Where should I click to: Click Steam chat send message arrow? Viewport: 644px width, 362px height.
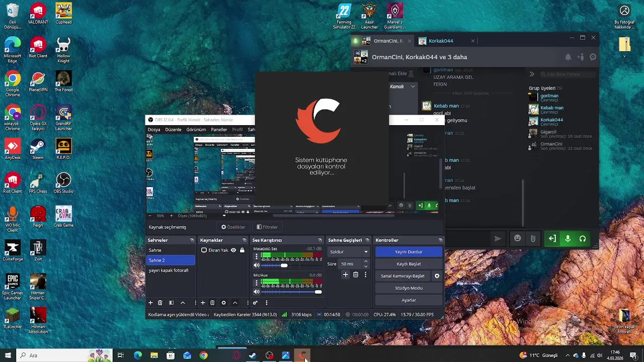click(x=498, y=239)
